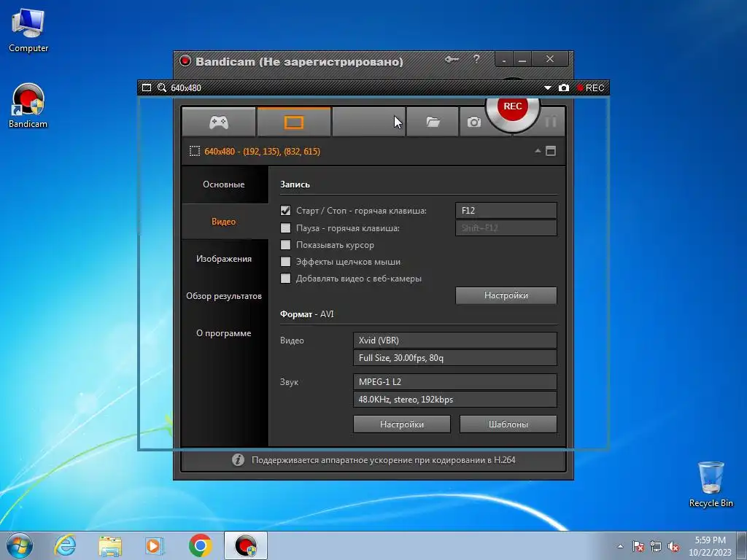Enable Эффекты щелчков мыши checkbox
Screen dimensions: 747x560
point(285,262)
